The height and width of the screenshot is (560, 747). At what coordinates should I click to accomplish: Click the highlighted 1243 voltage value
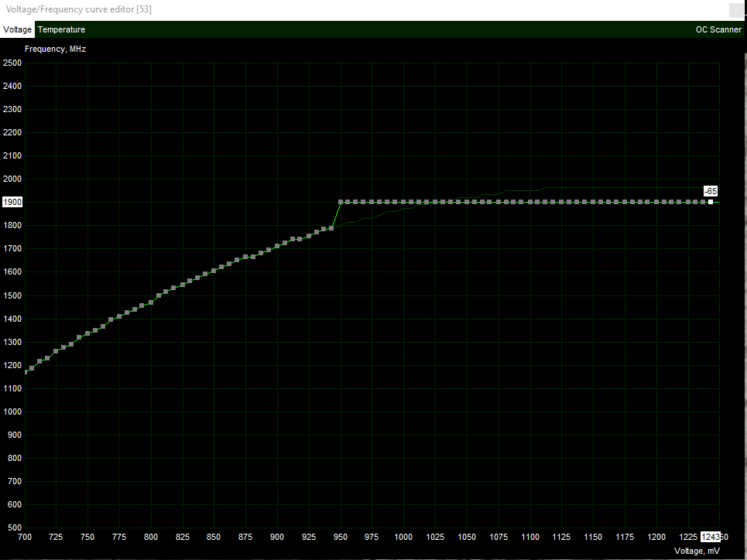[x=711, y=537]
